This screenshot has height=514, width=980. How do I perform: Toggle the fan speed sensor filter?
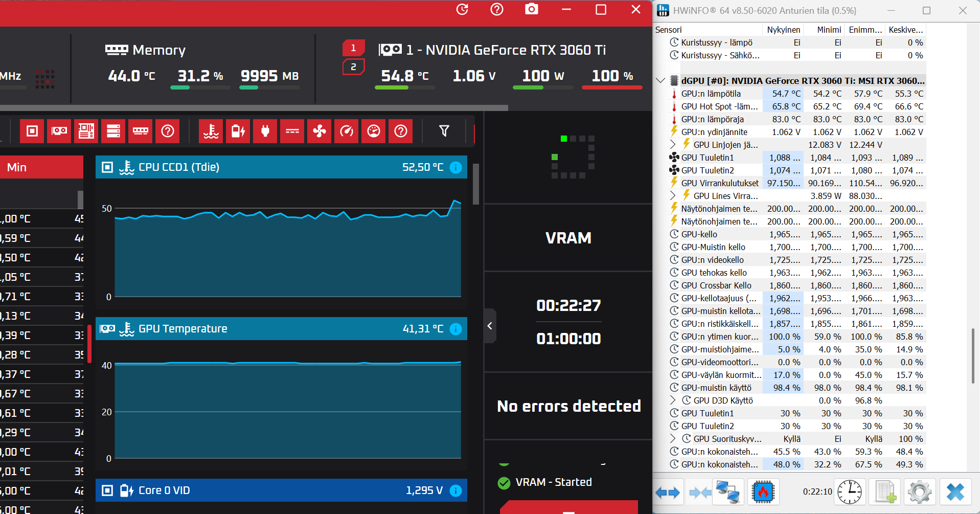click(x=320, y=131)
